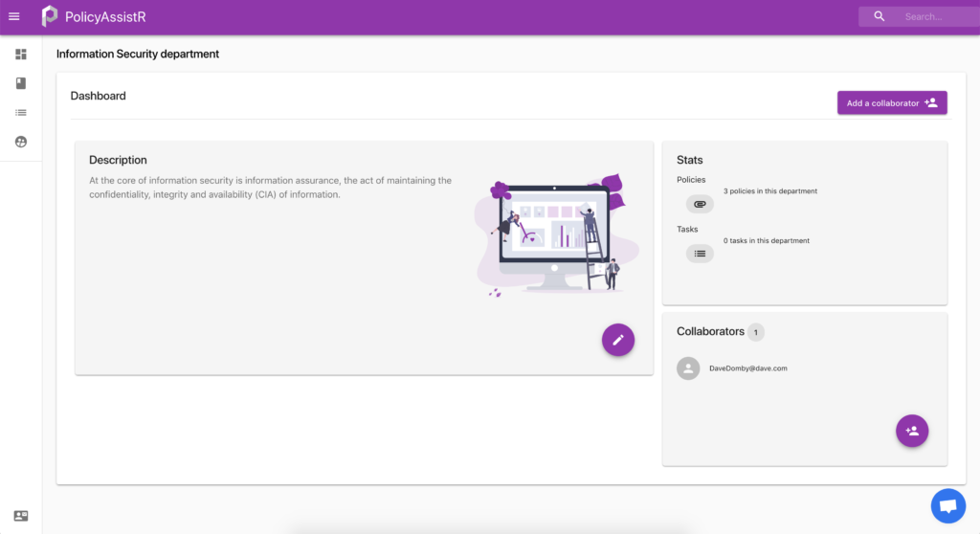Click the PolicyAssistR title text
Viewport: 980px width, 534px height.
105,16
